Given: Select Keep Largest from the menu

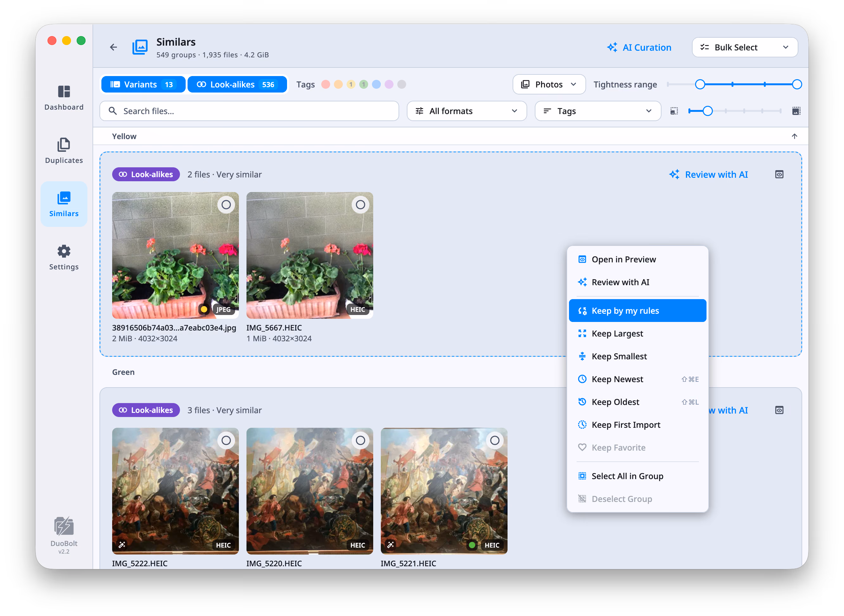Looking at the screenshot, I should (x=637, y=333).
